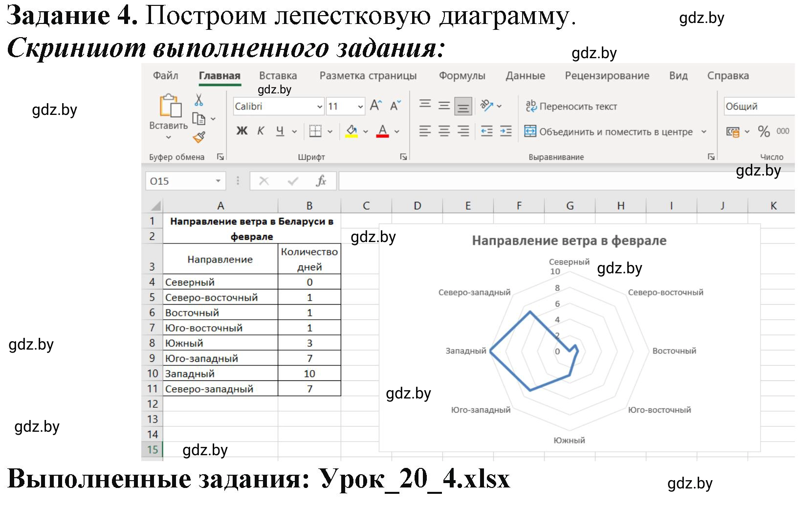Screen dimensions: 812x508
Task: Switch to the Данные tab
Action: [x=525, y=76]
